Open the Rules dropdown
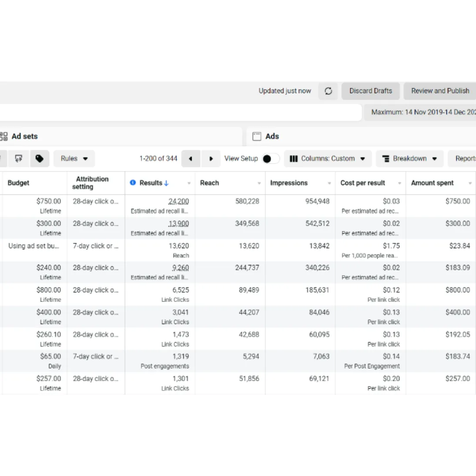 (74, 158)
